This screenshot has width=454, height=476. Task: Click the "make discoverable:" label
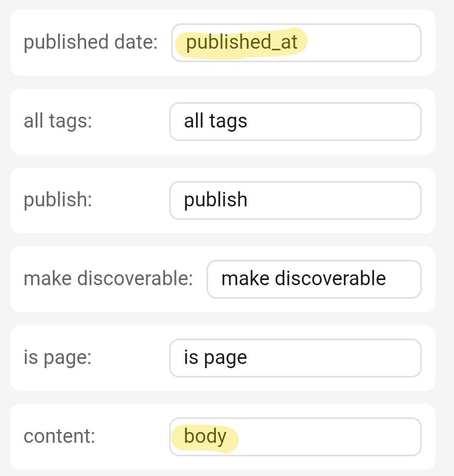(x=108, y=279)
